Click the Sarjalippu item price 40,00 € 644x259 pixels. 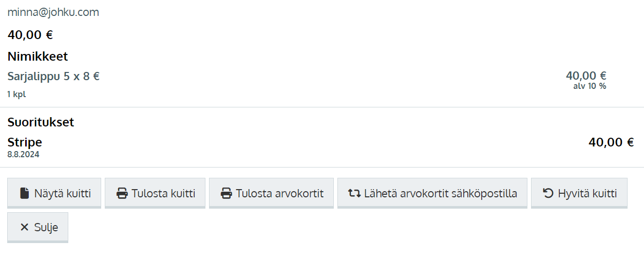(x=586, y=76)
